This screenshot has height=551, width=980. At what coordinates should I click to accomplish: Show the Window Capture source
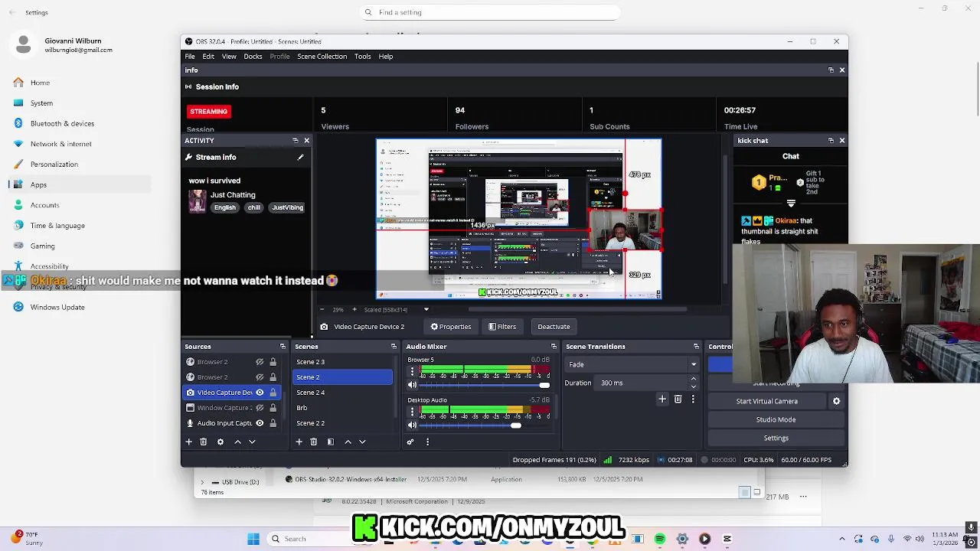pos(260,408)
